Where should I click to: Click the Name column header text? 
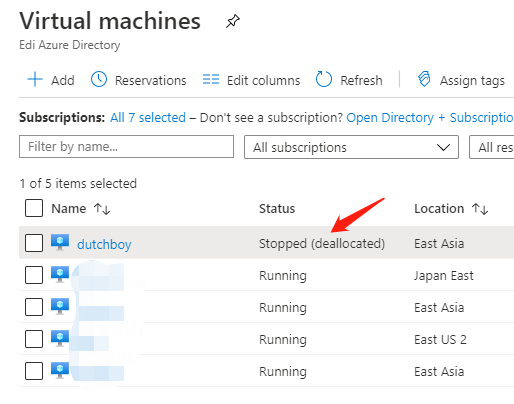pyautogui.click(x=69, y=209)
